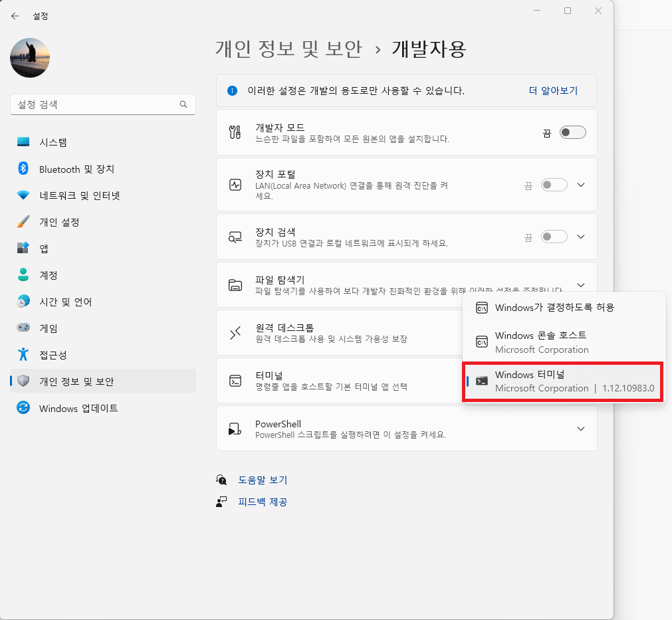Open Windows 업데이트 in the sidebar

pos(103,408)
